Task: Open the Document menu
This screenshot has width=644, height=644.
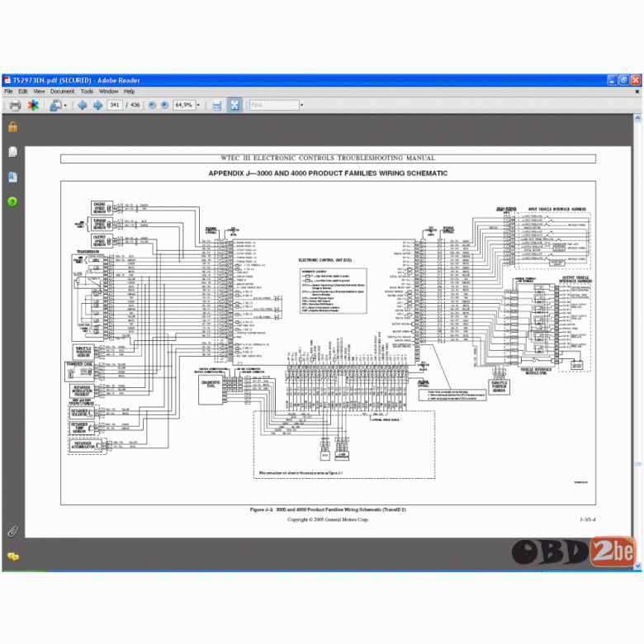Action: [63, 92]
